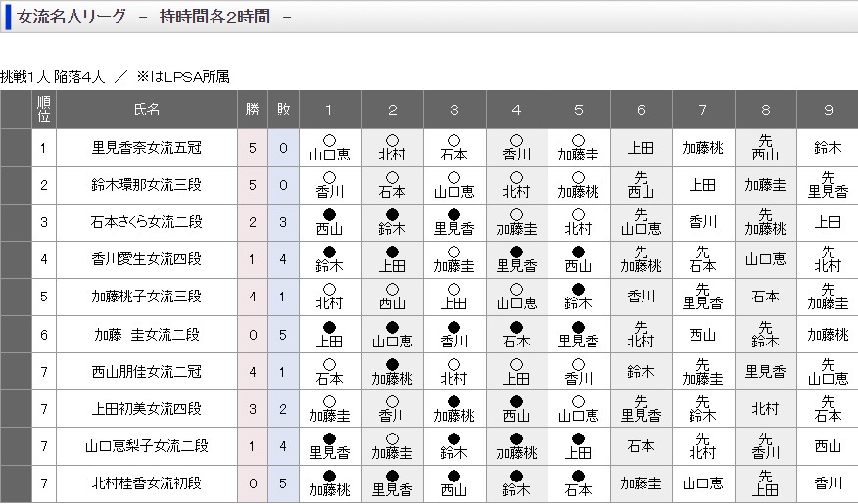Click the 順位 column header
The image size is (858, 504).
coord(44,110)
